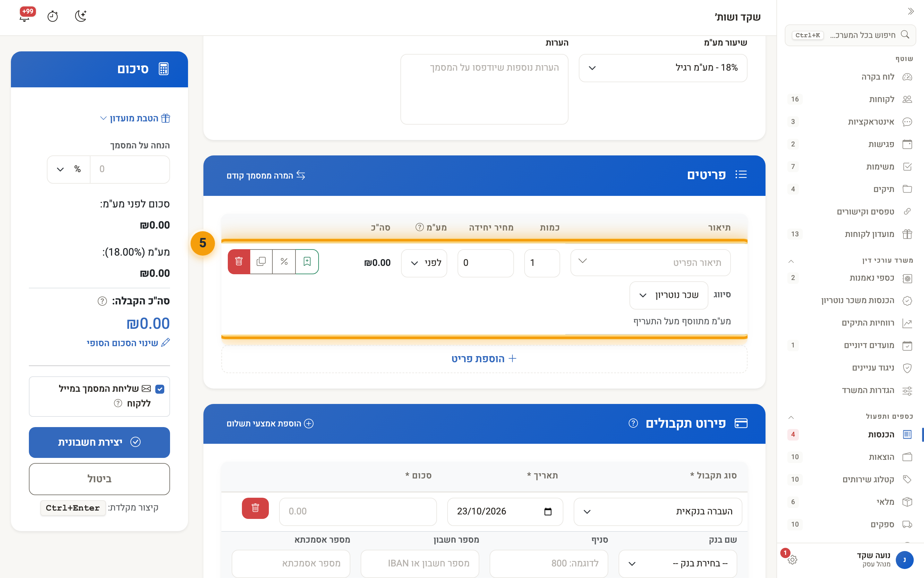Open the discount type dropdown showing %
Image resolution: width=924 pixels, height=578 pixels.
click(69, 169)
